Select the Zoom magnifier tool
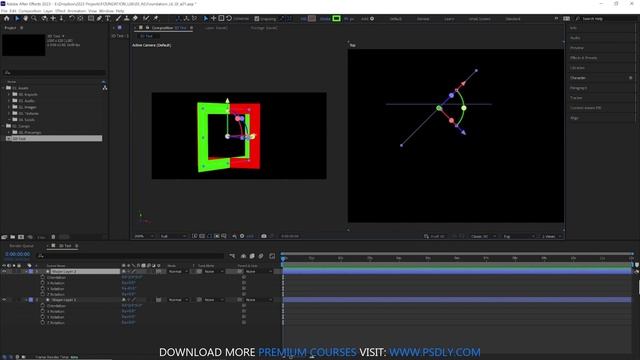 [x=34, y=18]
